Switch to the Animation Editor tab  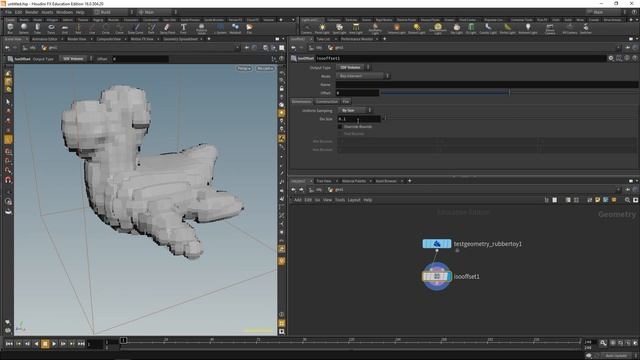pos(44,39)
